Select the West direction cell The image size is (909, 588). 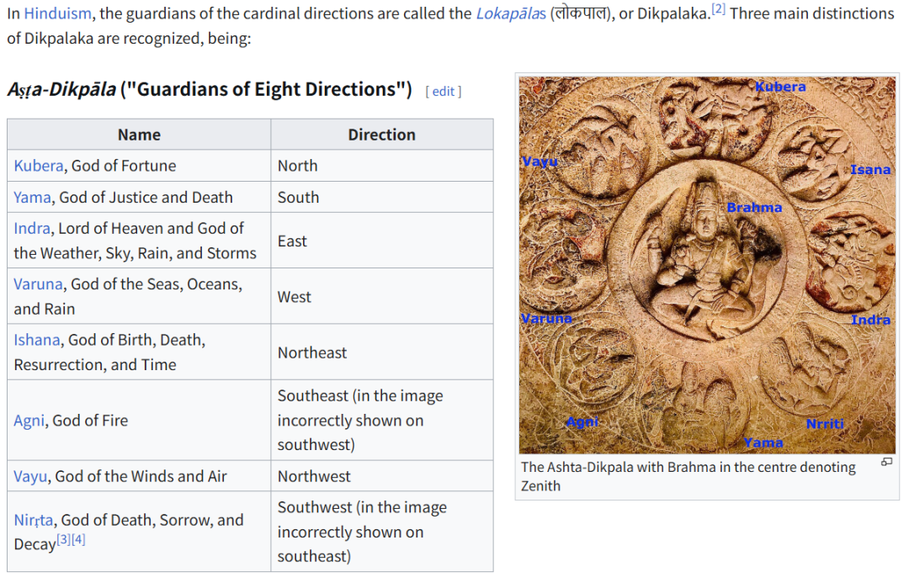(x=382, y=296)
